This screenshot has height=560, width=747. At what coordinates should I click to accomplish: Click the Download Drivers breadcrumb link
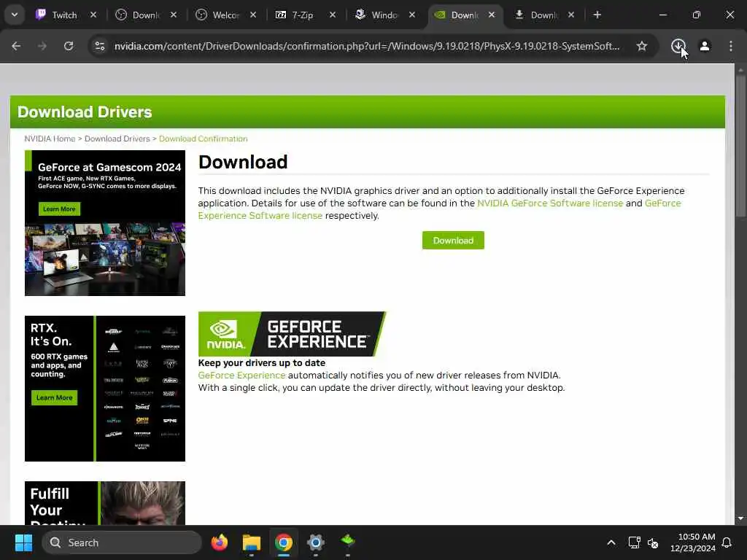tap(117, 139)
